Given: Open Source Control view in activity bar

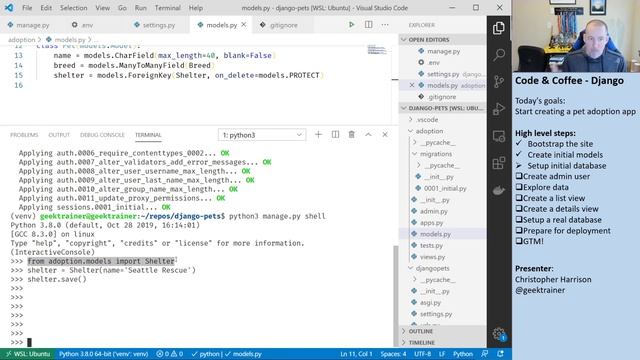Looking at the screenshot, I should click(x=498, y=82).
